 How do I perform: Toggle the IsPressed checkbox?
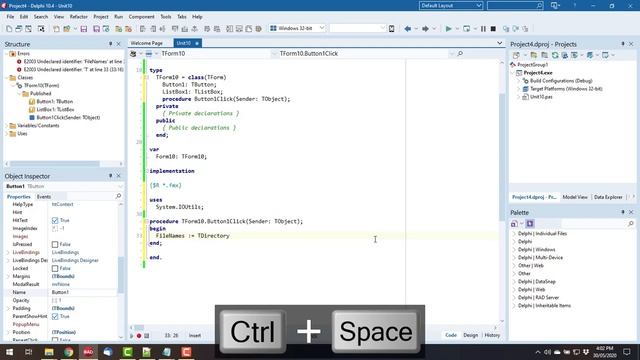(55, 244)
